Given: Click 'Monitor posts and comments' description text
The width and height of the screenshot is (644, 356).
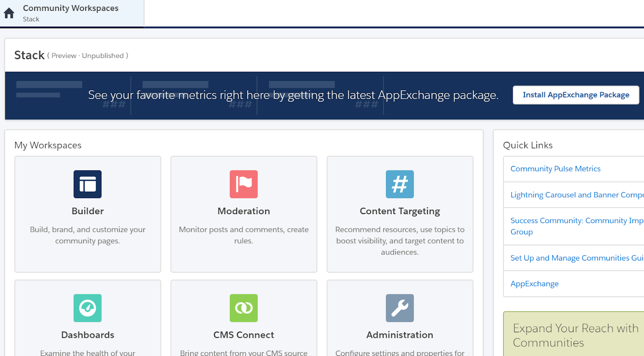Looking at the screenshot, I should (244, 235).
